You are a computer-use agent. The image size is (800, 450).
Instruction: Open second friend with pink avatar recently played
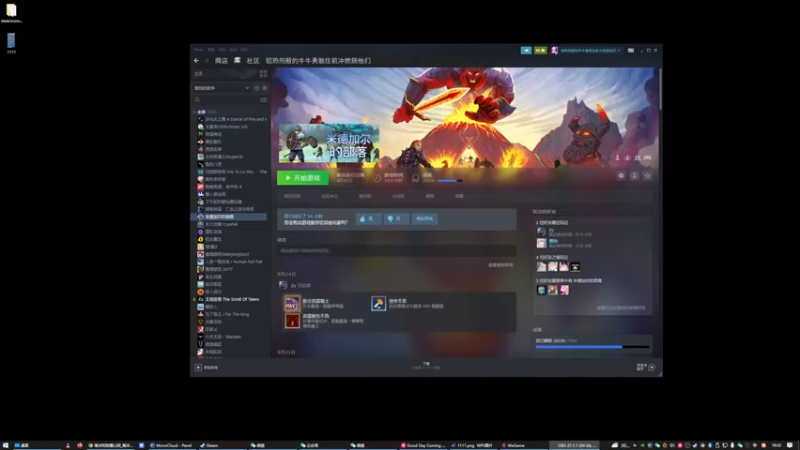541,243
